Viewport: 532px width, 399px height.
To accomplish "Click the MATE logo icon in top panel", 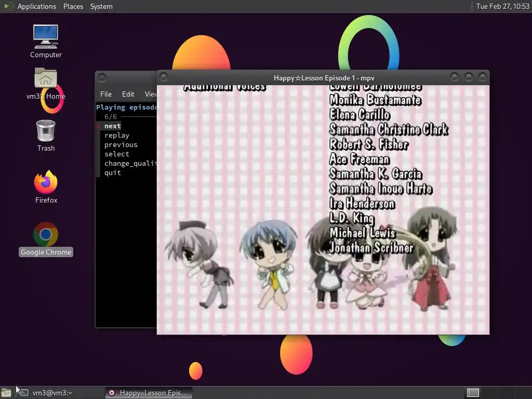I will [8, 6].
